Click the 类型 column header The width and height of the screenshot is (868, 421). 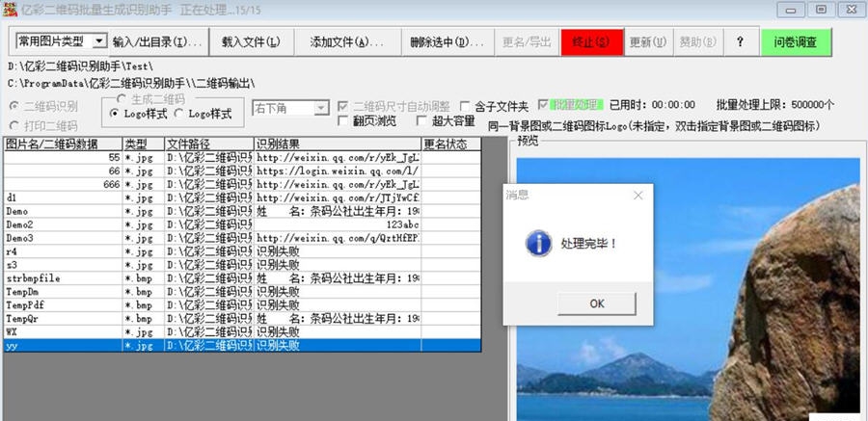(144, 145)
